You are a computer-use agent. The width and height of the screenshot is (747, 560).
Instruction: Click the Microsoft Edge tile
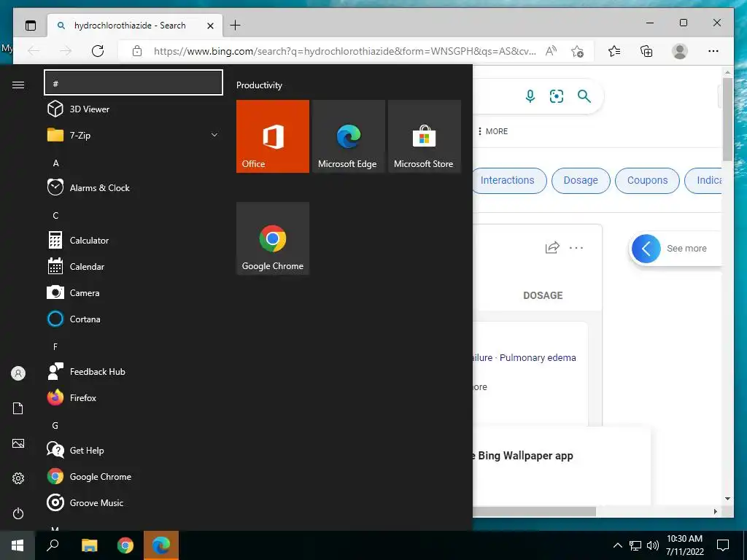click(348, 136)
